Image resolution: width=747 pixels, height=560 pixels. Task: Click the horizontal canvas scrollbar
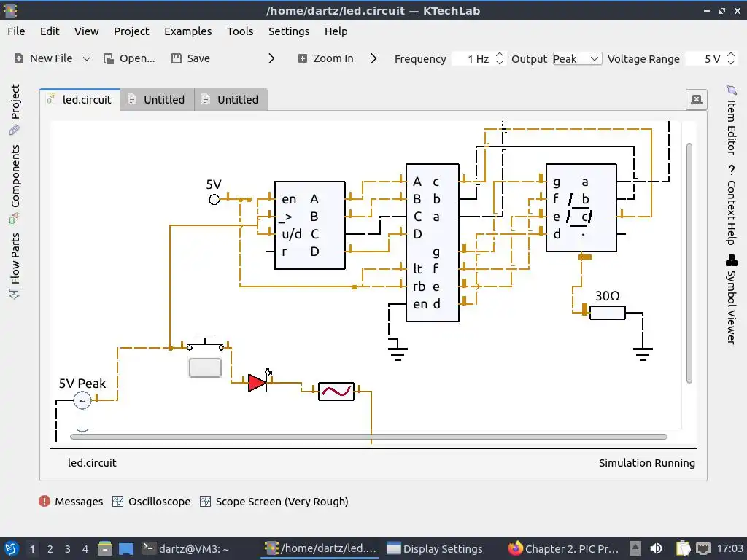[368, 437]
